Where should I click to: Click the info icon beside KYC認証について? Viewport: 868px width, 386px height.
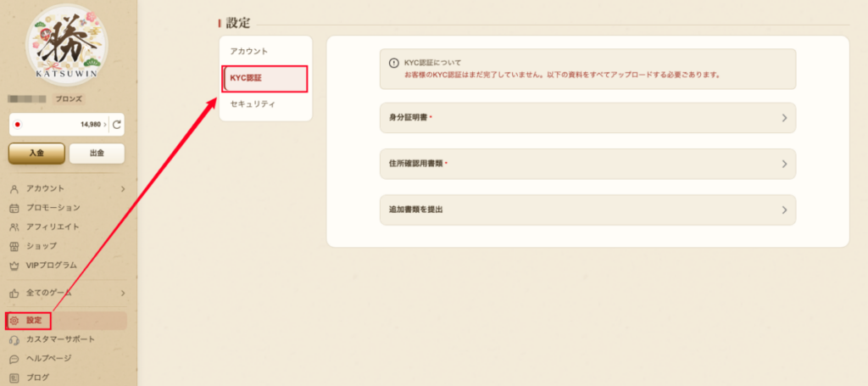(393, 63)
